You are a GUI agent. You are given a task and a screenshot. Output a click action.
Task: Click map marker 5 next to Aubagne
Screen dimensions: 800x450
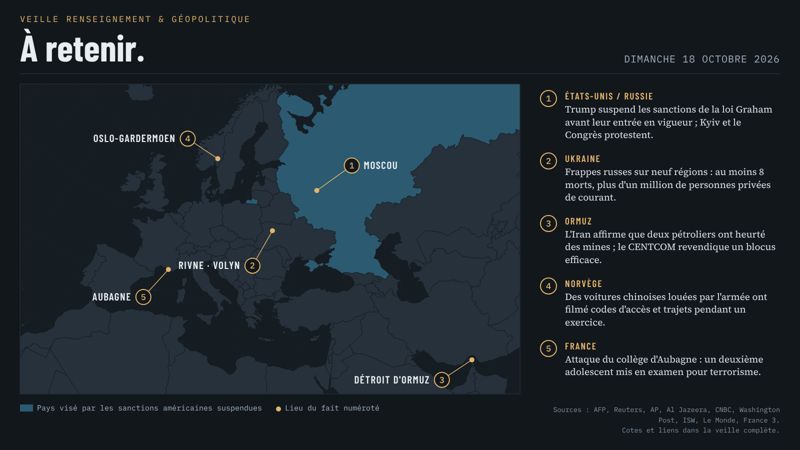pyautogui.click(x=143, y=297)
